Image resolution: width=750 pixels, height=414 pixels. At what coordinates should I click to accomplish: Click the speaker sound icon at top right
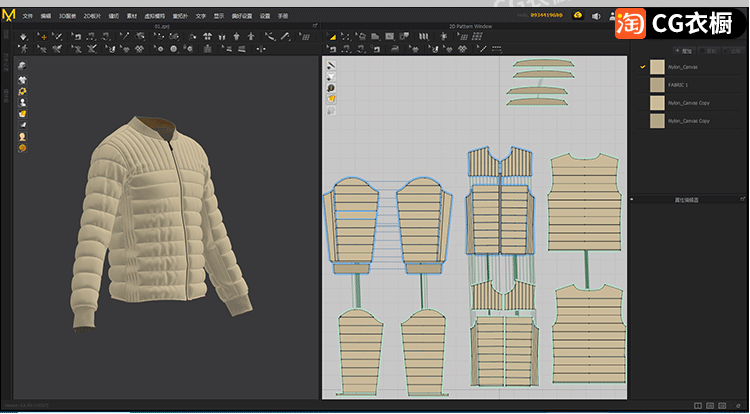(x=596, y=16)
